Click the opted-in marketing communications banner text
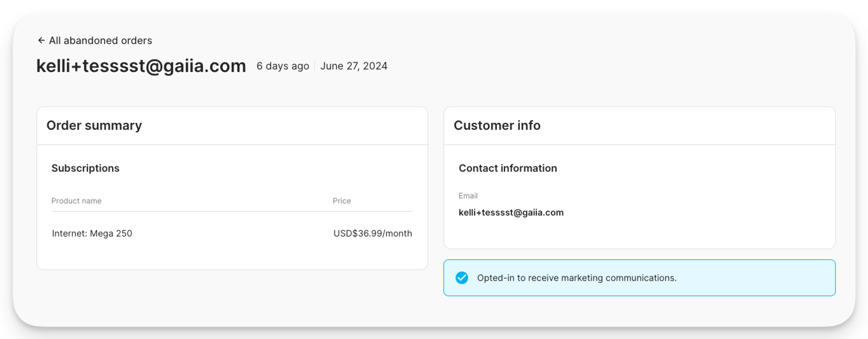The image size is (868, 339). [577, 278]
